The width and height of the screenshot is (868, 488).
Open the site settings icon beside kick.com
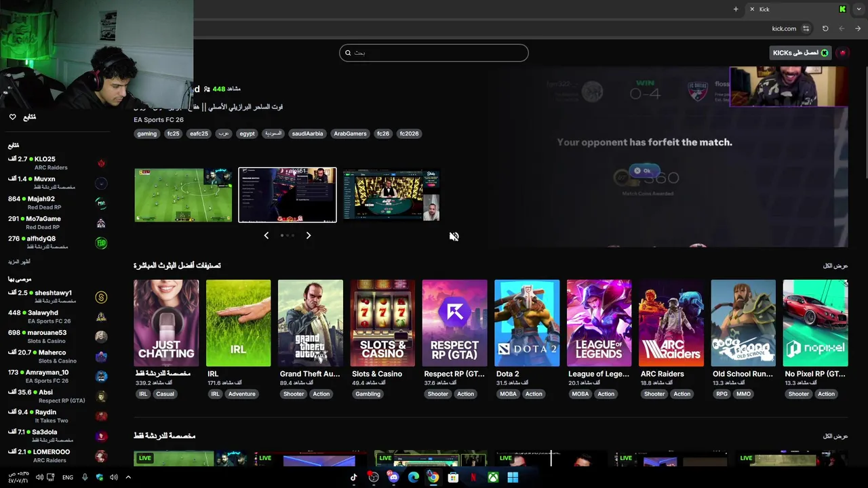pos(806,28)
